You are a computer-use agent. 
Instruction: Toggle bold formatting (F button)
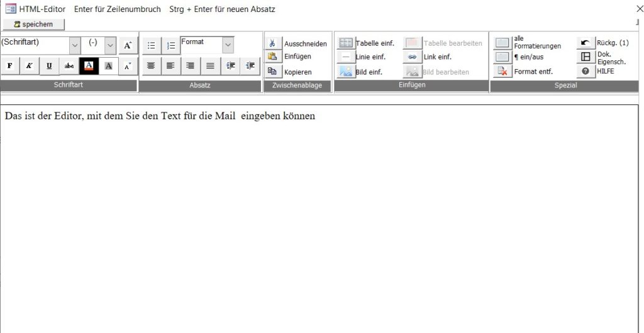pyautogui.click(x=10, y=66)
